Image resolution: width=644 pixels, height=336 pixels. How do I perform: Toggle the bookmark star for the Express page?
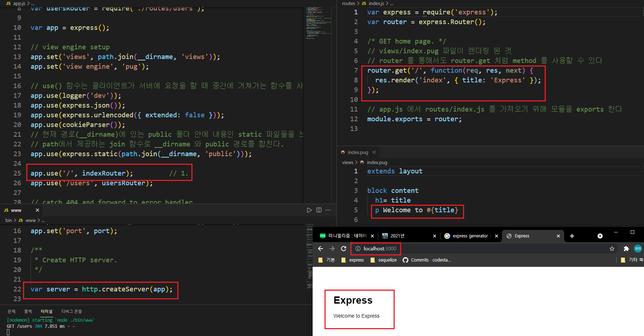tap(612, 249)
